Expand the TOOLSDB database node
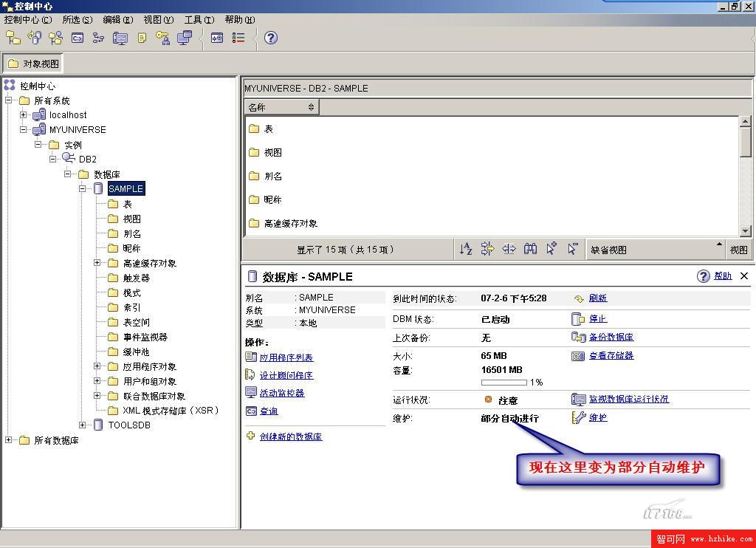 click(83, 425)
